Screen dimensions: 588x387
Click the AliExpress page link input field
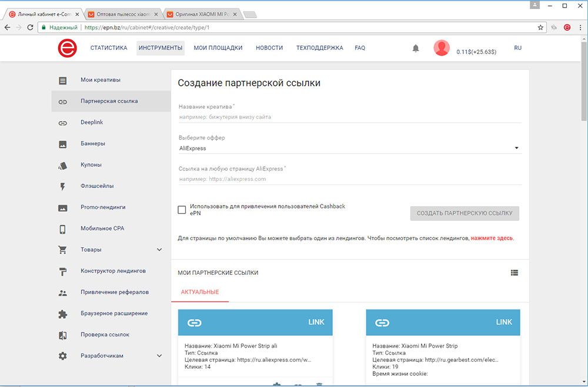pos(349,179)
